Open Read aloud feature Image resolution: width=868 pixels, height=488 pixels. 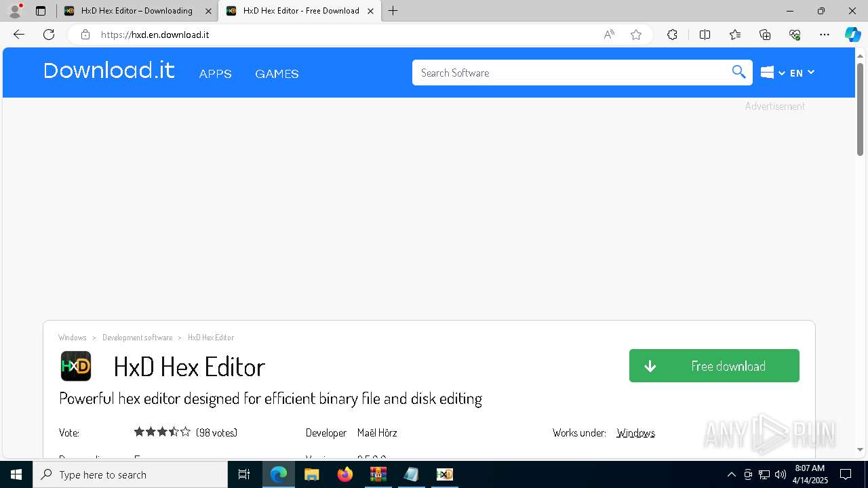point(609,35)
